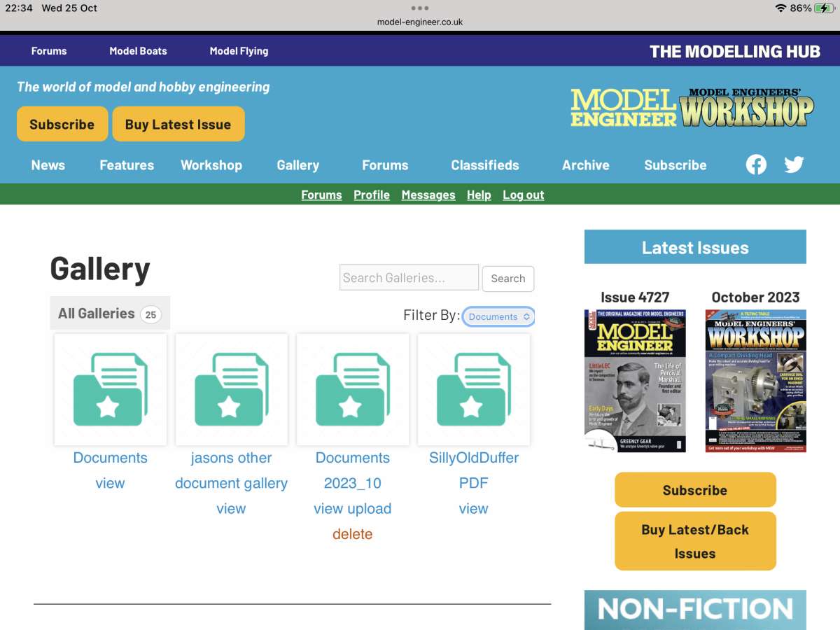Tap the model-engineer.co.uk address bar

coord(420,22)
